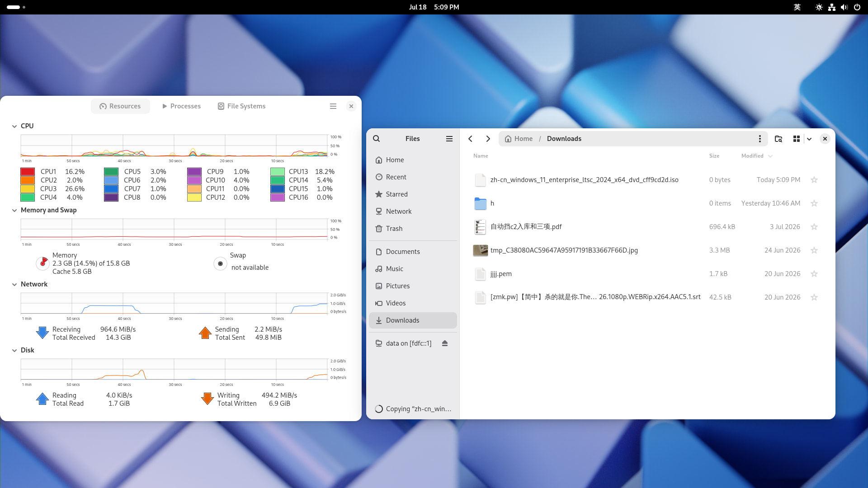Viewport: 868px width, 488px height.
Task: Change the disk Reading arrow color
Action: pyautogui.click(x=42, y=399)
